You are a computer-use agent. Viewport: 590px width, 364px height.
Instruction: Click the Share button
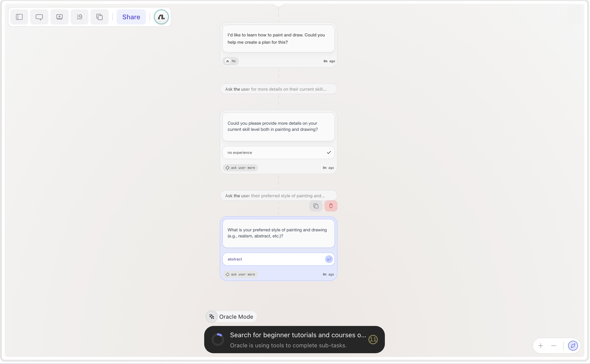coord(131,17)
